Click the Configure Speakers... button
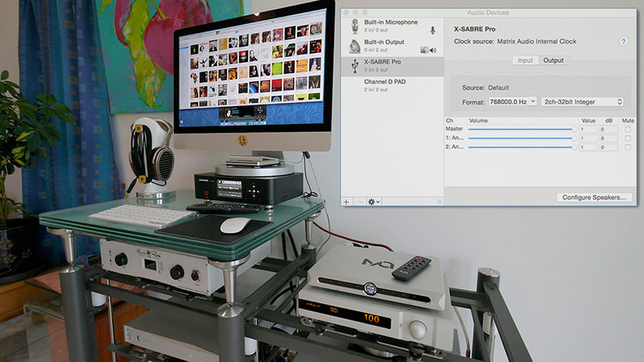644x362 pixels. coord(594,197)
